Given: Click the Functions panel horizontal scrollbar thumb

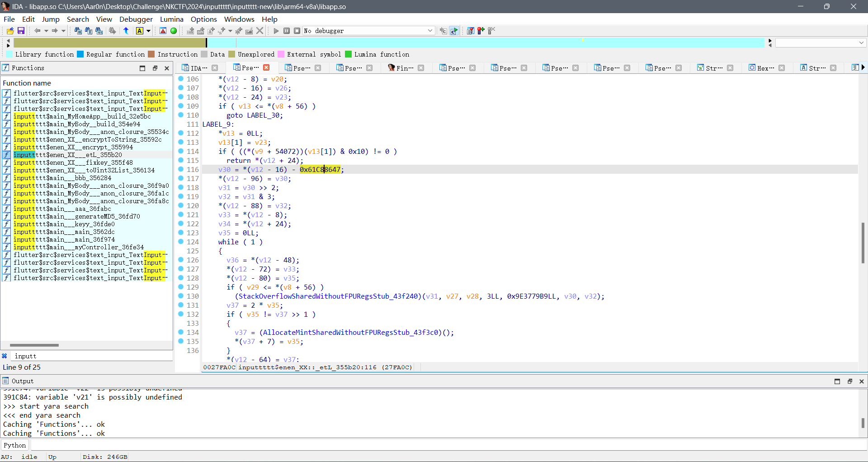Looking at the screenshot, I should (x=34, y=345).
